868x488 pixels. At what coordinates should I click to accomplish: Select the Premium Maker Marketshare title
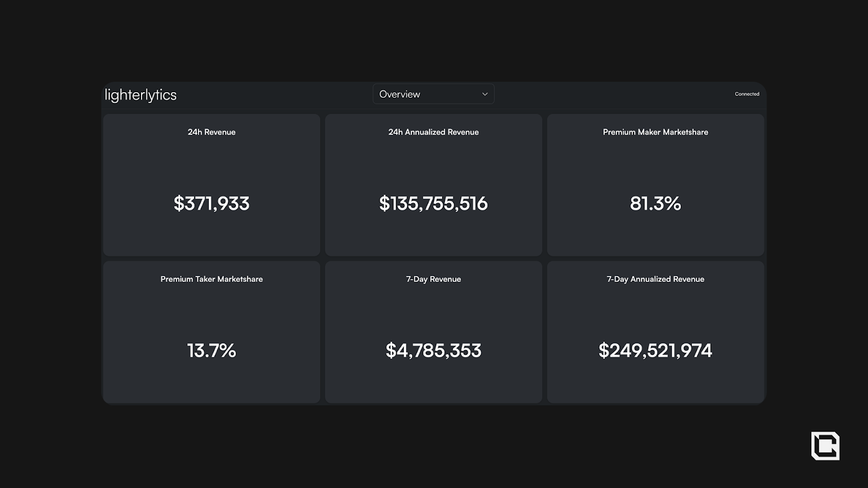[x=655, y=132]
